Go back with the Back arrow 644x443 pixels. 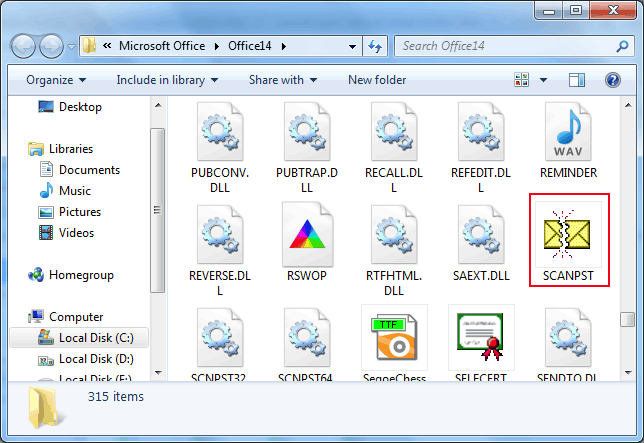pyautogui.click(x=24, y=46)
